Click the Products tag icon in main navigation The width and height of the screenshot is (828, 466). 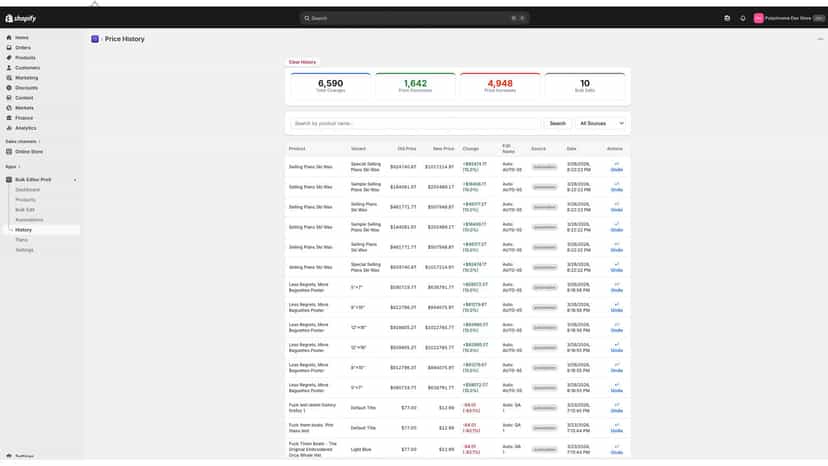[9, 58]
